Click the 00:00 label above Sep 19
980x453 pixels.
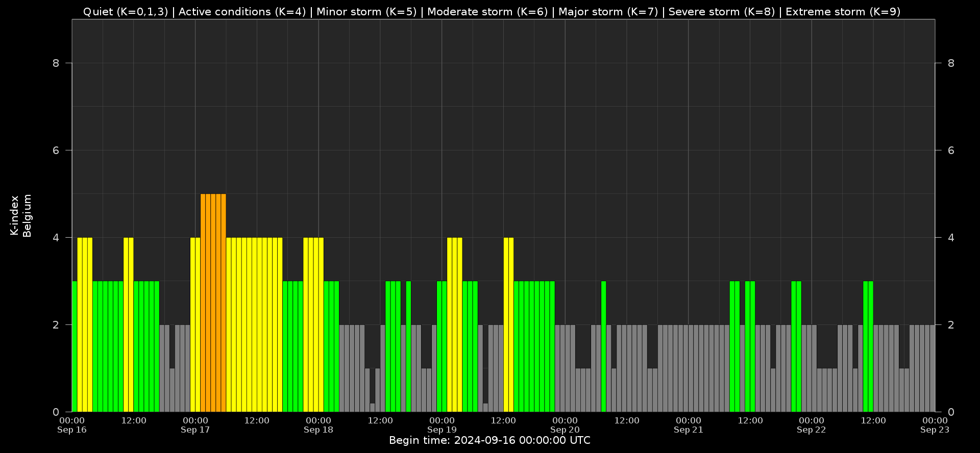coord(442,420)
